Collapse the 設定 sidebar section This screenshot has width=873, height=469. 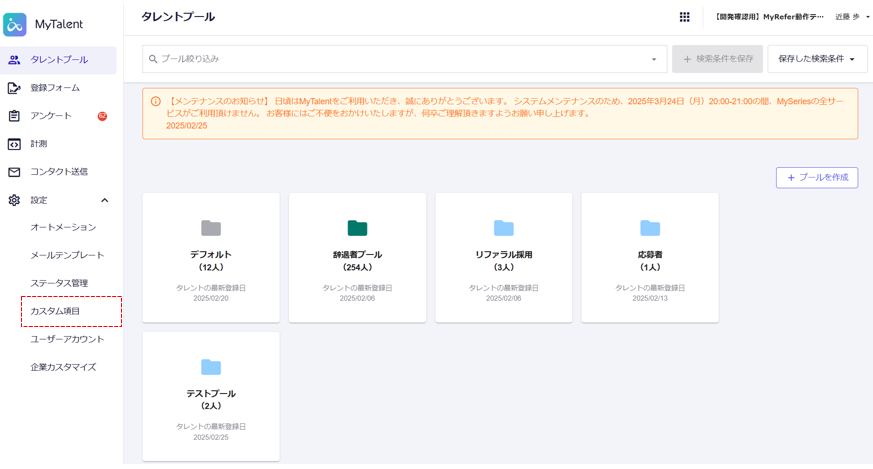tap(105, 200)
